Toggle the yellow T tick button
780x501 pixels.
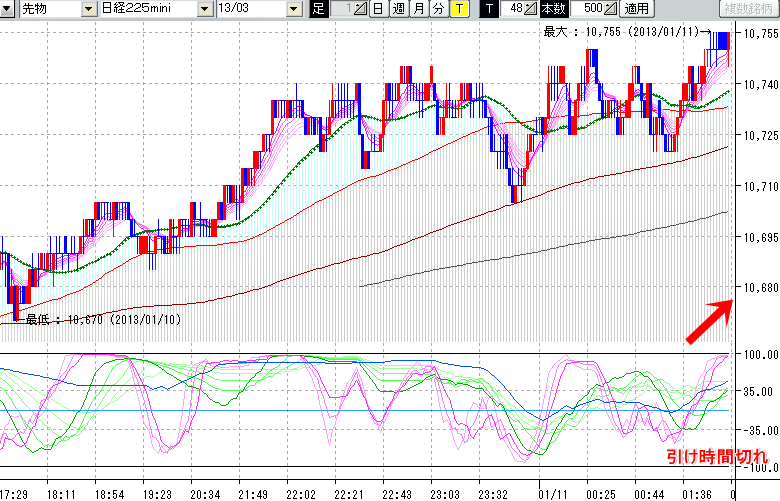click(458, 9)
